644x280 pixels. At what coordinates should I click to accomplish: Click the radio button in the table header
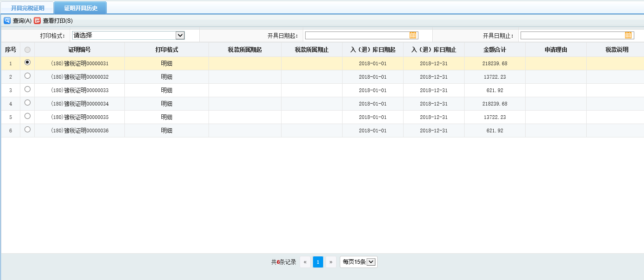[x=27, y=50]
